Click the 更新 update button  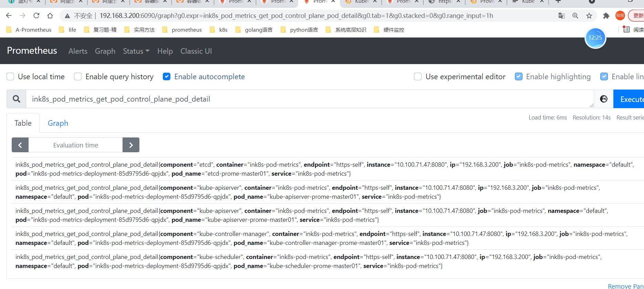[x=636, y=16]
